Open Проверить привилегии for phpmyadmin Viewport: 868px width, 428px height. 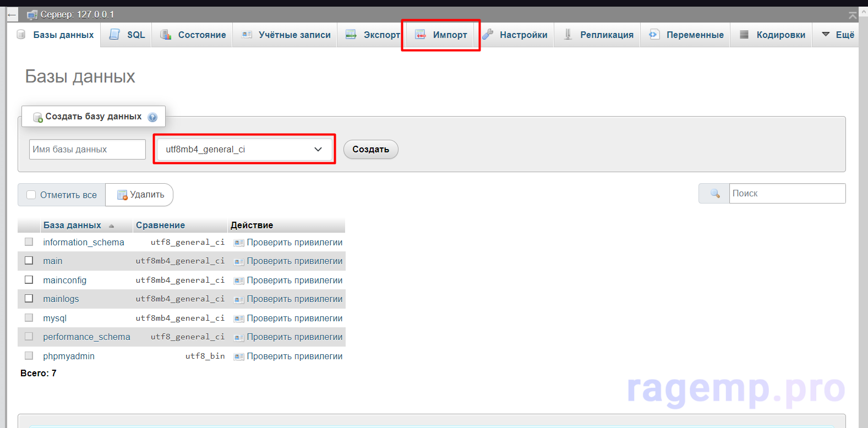click(294, 356)
